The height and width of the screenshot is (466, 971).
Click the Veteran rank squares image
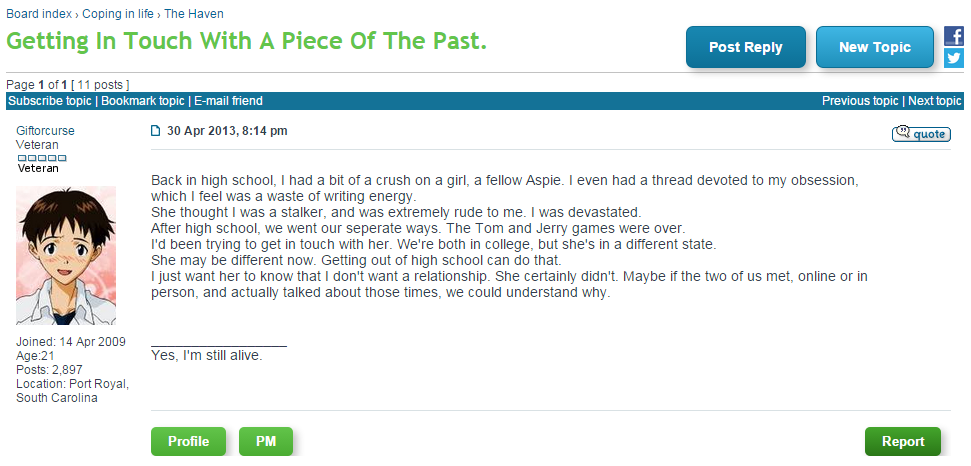41,158
